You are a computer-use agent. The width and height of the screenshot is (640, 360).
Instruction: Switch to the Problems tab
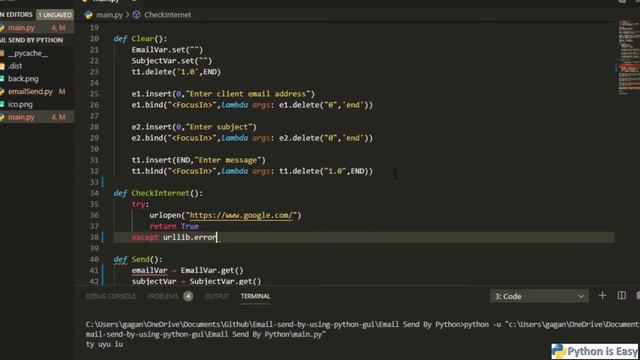pos(163,296)
